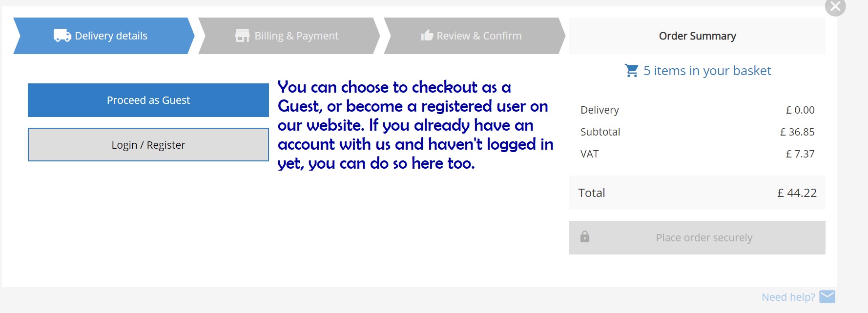The width and height of the screenshot is (868, 313).
Task: Choose Login / Register button
Action: (148, 145)
